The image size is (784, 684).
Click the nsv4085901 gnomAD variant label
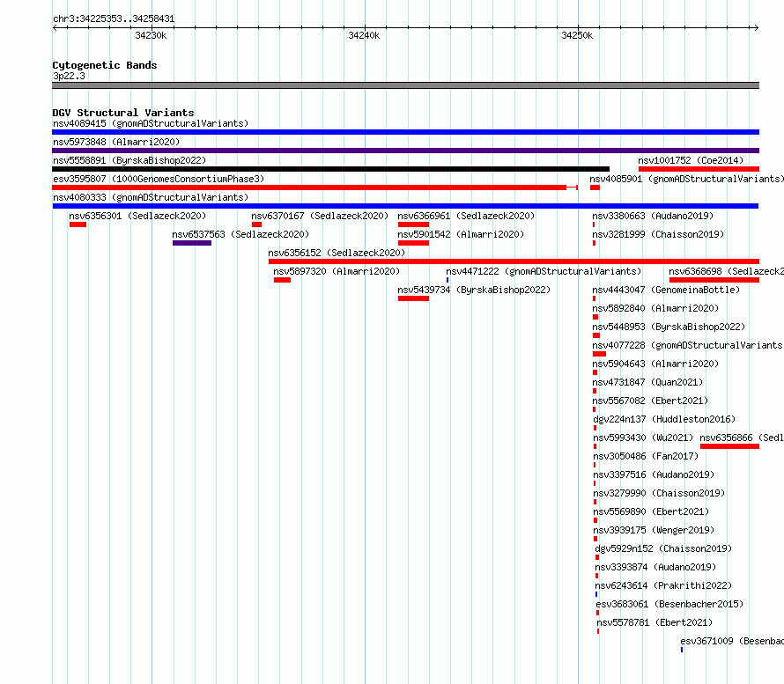click(686, 179)
